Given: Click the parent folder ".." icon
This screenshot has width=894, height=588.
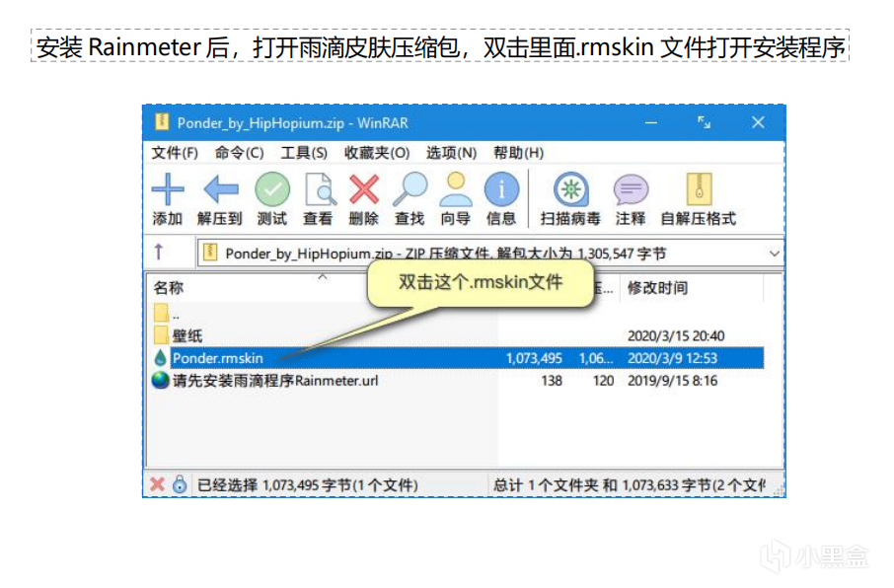Looking at the screenshot, I should pyautogui.click(x=162, y=313).
